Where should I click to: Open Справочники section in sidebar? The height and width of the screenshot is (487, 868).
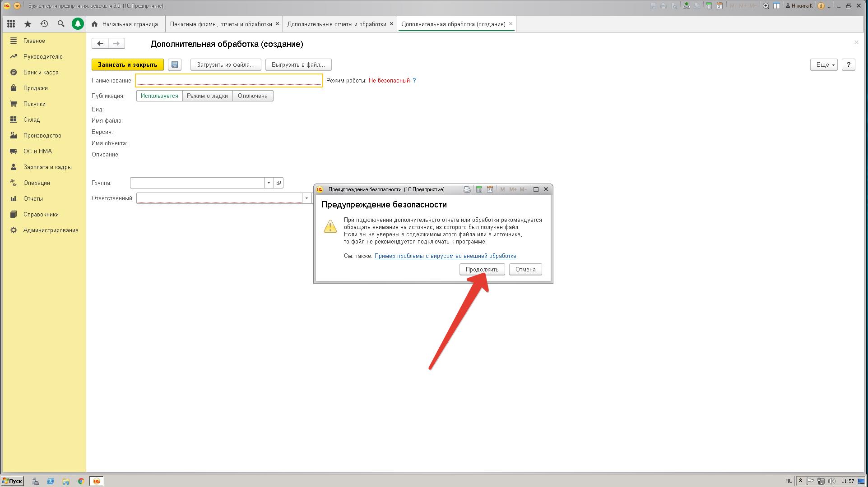pyautogui.click(x=43, y=214)
